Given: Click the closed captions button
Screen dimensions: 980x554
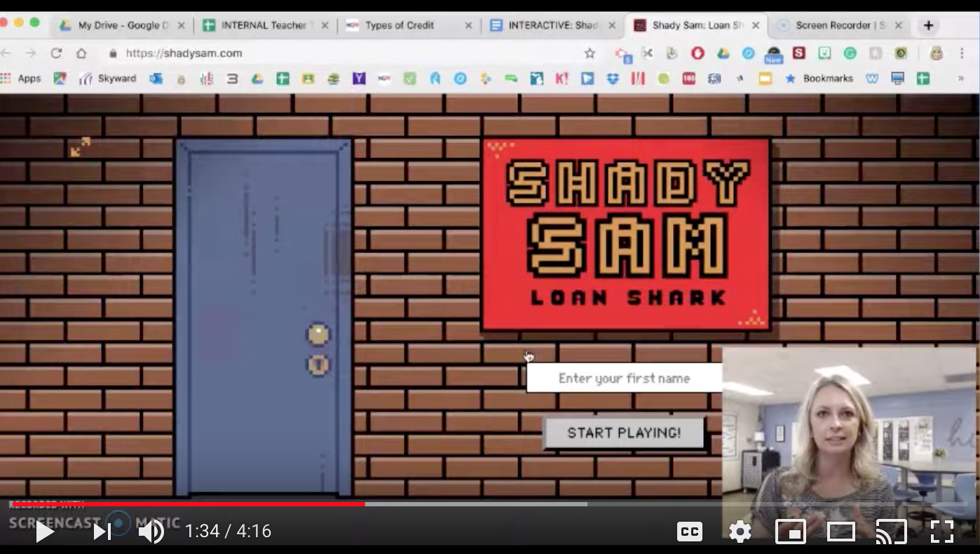Looking at the screenshot, I should pos(690,532).
